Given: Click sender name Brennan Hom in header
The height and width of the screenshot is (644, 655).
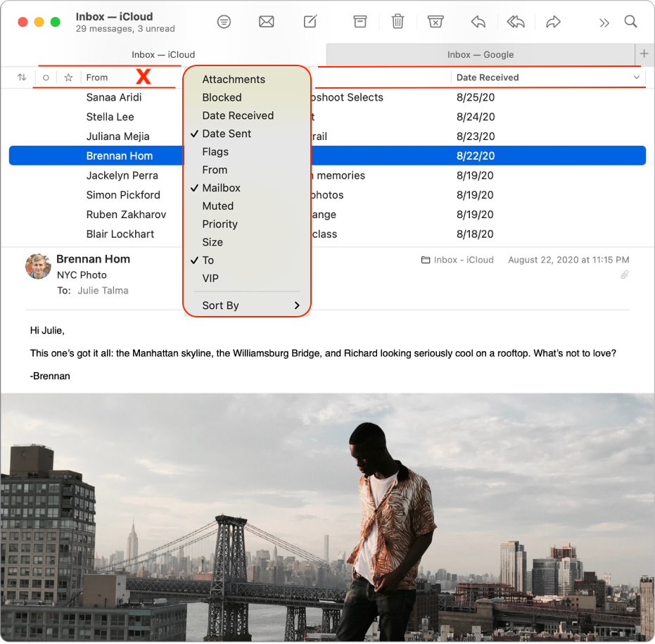Looking at the screenshot, I should pos(93,259).
